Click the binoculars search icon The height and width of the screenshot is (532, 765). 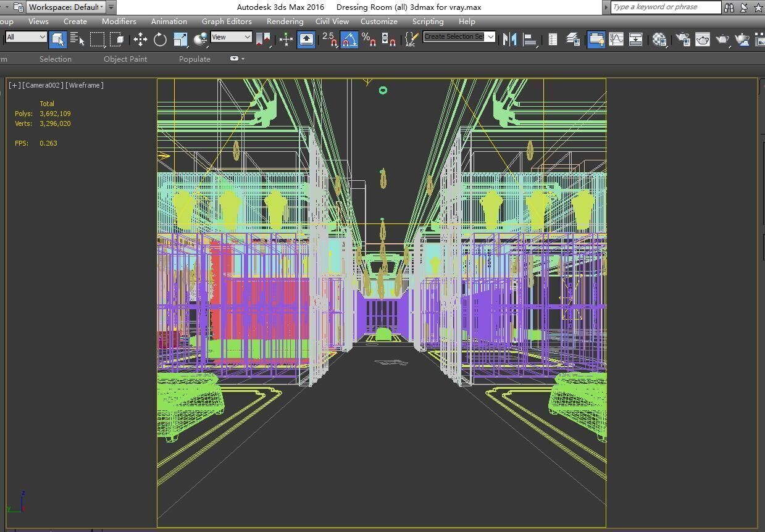(x=729, y=7)
